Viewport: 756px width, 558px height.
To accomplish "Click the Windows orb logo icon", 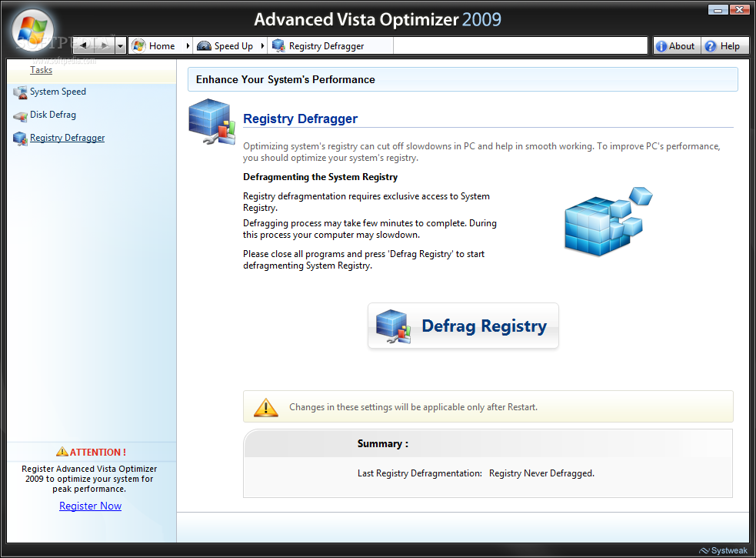I will [x=32, y=31].
